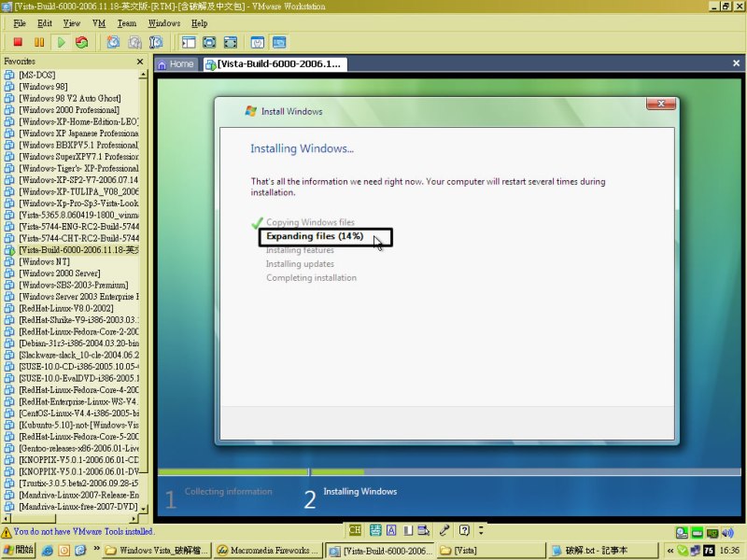Image resolution: width=747 pixels, height=560 pixels.
Task: Open the VM menu
Action: [99, 23]
